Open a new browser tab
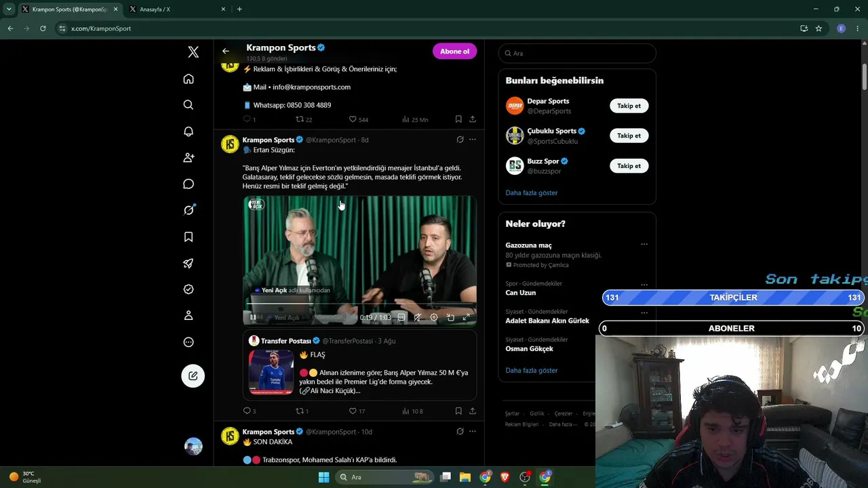The height and width of the screenshot is (488, 868). 239,9
